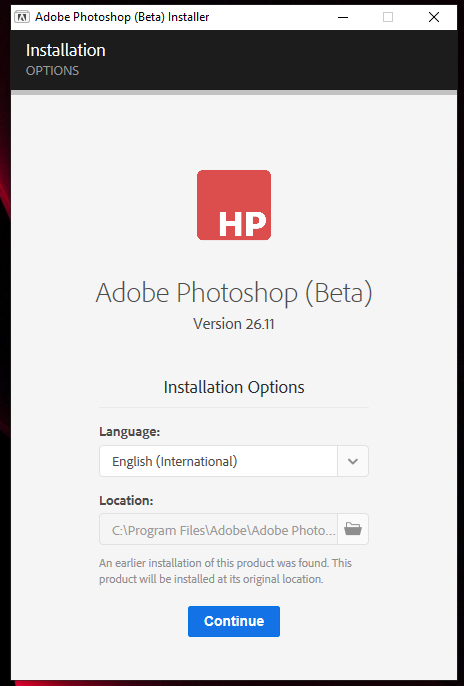Click the Language: field label
Viewport: 464px width, 686px height.
[x=129, y=432]
